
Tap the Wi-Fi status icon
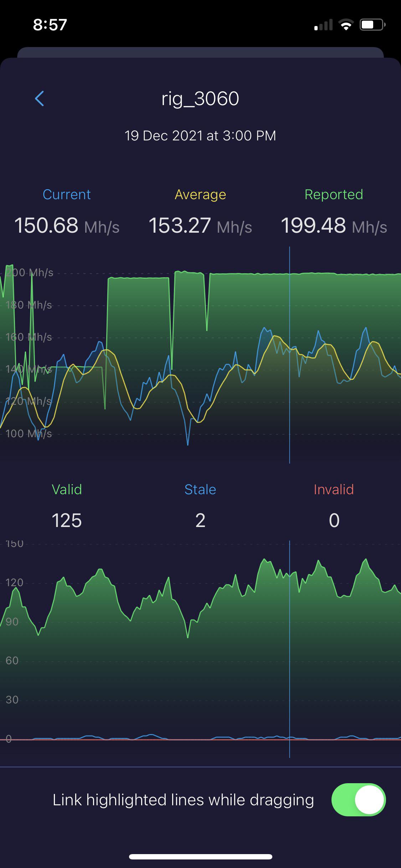click(x=345, y=25)
